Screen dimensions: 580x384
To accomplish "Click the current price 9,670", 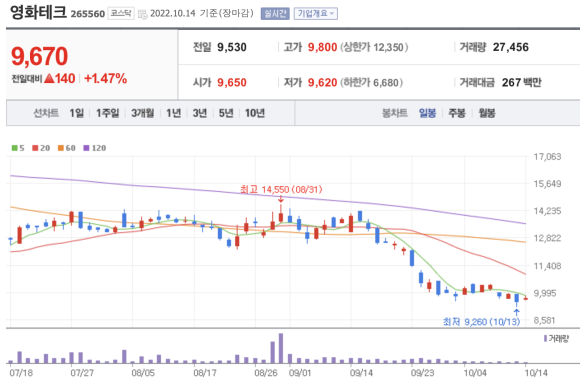I will [40, 56].
